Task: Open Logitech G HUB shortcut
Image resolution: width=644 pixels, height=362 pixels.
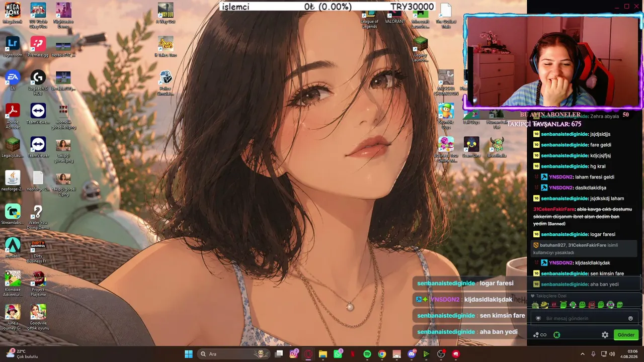Action: pyautogui.click(x=38, y=83)
